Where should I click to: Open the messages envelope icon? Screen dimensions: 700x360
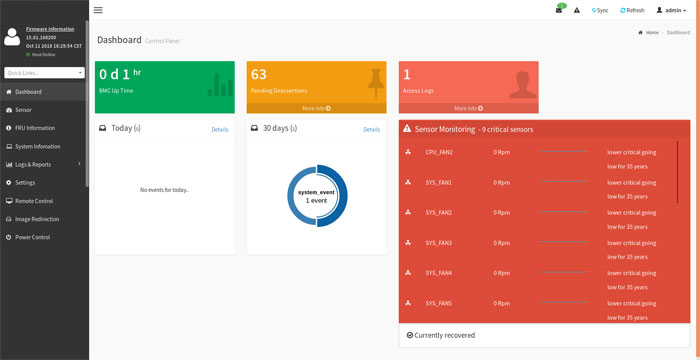(x=559, y=10)
